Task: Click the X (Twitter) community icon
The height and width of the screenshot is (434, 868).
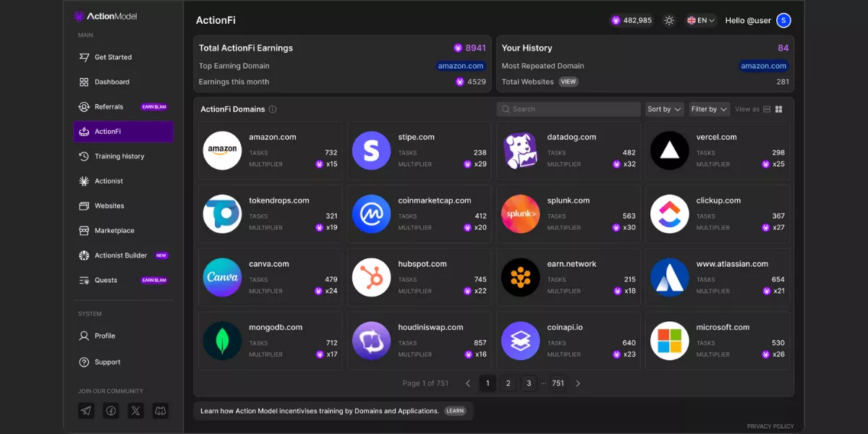Action: tap(135, 411)
